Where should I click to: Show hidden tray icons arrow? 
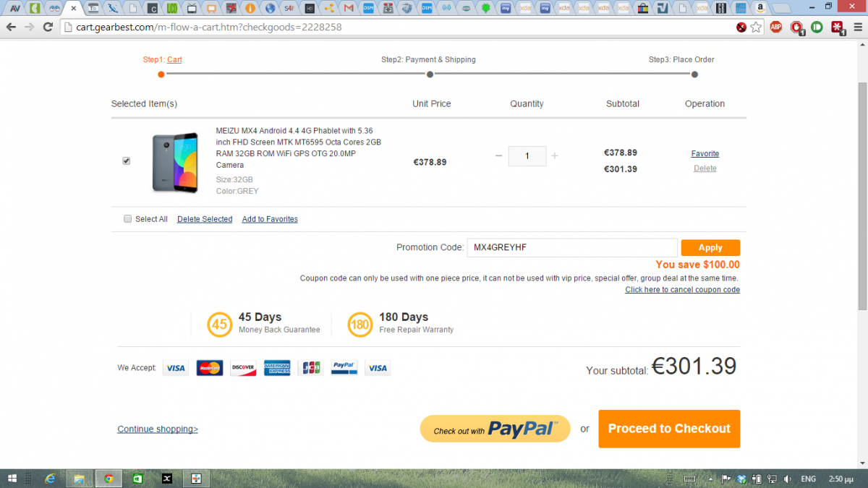click(x=712, y=479)
